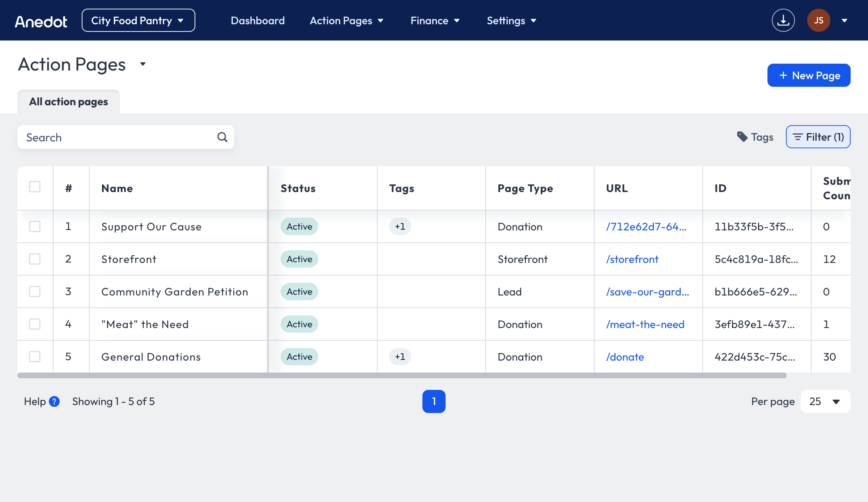Switch to All action pages tab

tap(68, 102)
